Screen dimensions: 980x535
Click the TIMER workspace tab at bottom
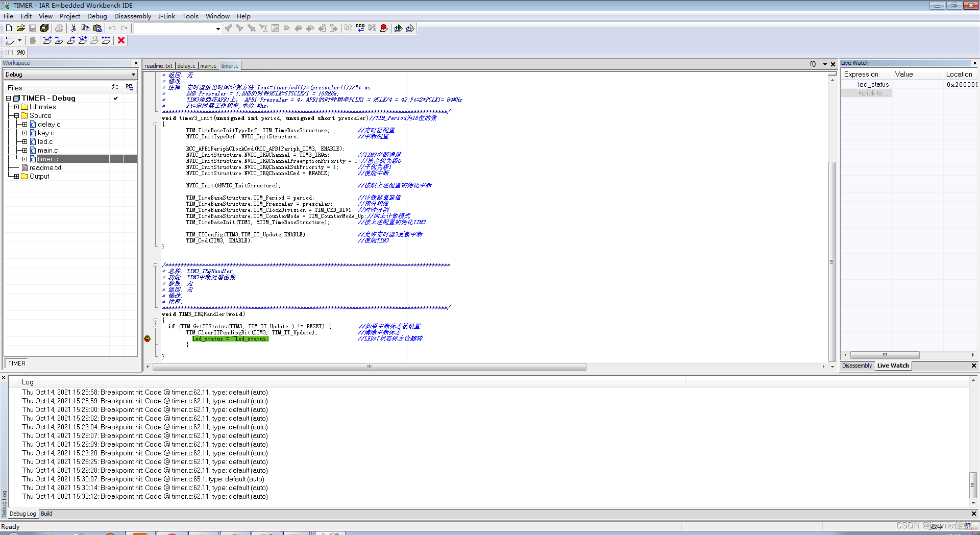(17, 363)
